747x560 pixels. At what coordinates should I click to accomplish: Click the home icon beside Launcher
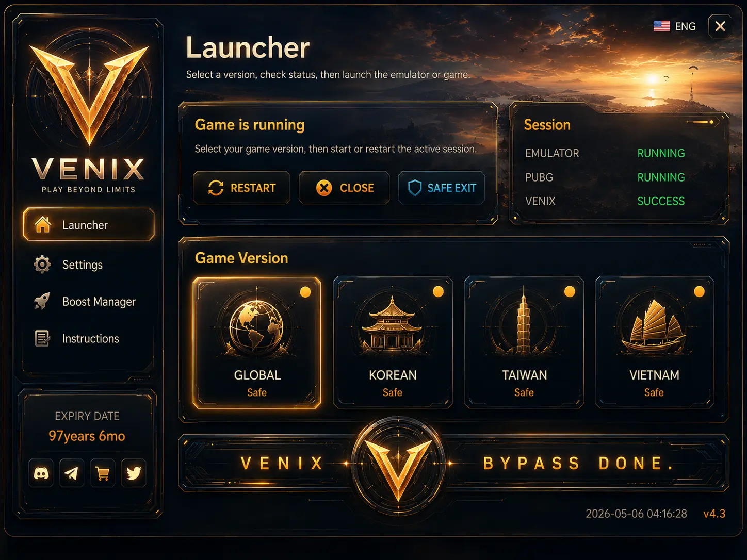43,224
